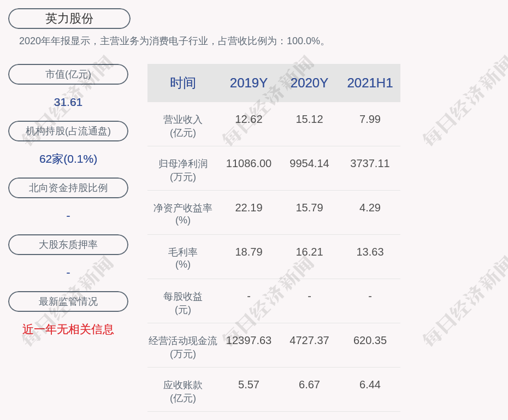Click the 应收账款 (亿元) row label
Image resolution: width=508 pixels, height=420 pixels.
[183, 392]
